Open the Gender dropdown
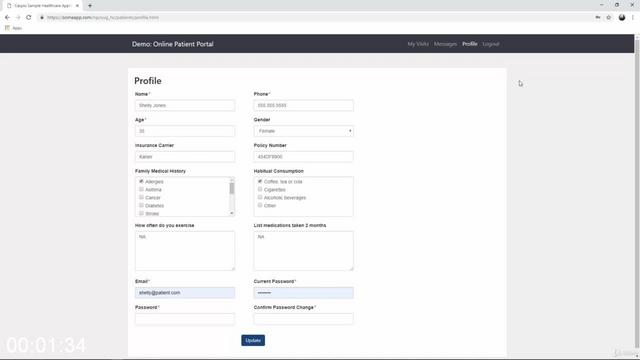The height and width of the screenshot is (360, 640). [x=303, y=131]
